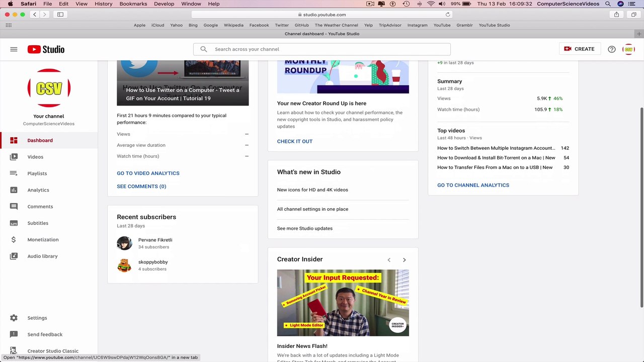Screen dimensions: 644x362
Task: Open the Window menu
Action: (x=191, y=4)
